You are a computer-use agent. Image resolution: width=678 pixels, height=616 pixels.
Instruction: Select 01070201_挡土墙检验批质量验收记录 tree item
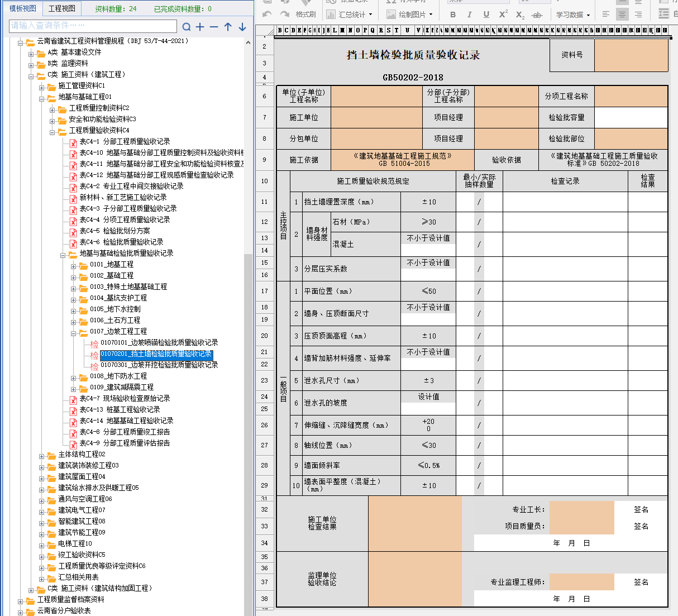156,354
